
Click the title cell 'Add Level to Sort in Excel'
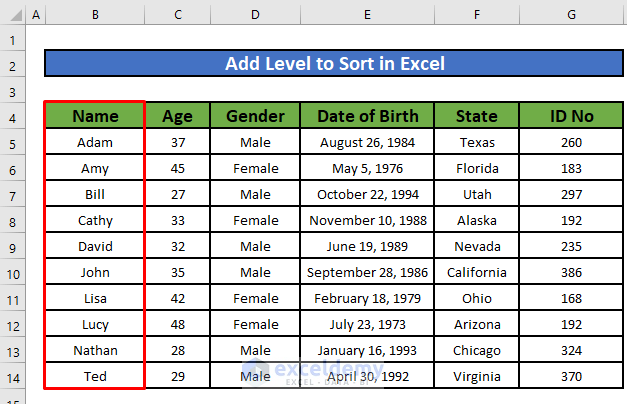point(334,64)
